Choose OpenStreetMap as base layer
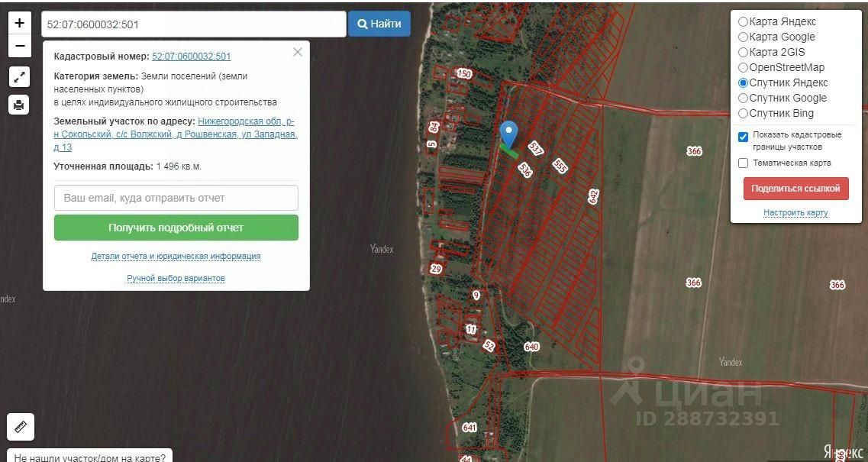This screenshot has height=462, width=868. 744,68
